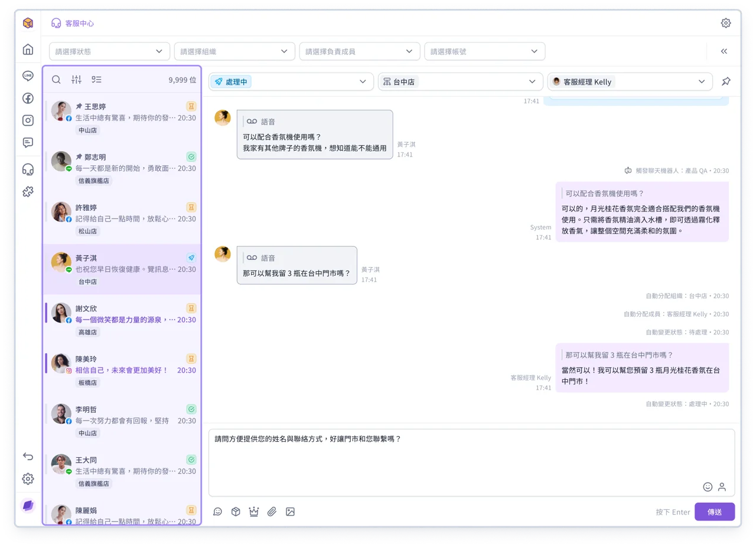756x547 pixels.
Task: Click the checklist icon in contact list toolbar
Action: click(x=96, y=79)
